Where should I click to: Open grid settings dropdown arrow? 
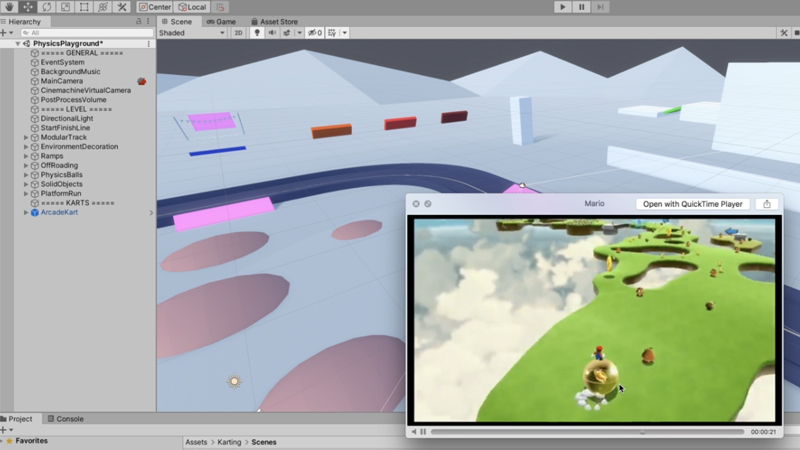[x=345, y=33]
